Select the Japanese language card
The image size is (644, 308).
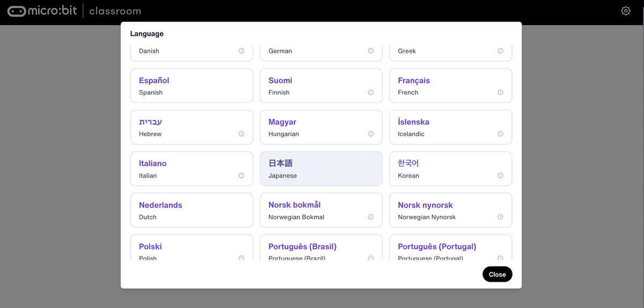[x=321, y=169]
